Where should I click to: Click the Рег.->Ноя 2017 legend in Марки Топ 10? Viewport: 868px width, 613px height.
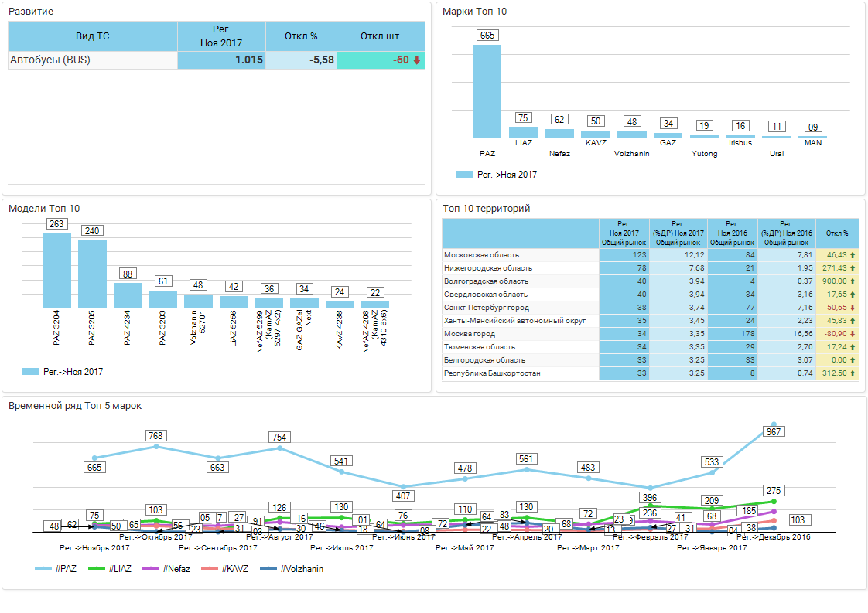(x=497, y=174)
